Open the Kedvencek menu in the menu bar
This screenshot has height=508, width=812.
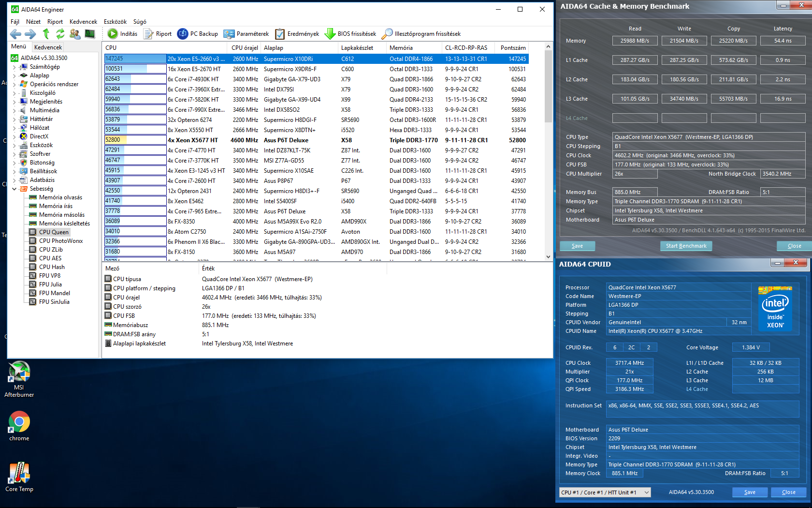(x=83, y=22)
